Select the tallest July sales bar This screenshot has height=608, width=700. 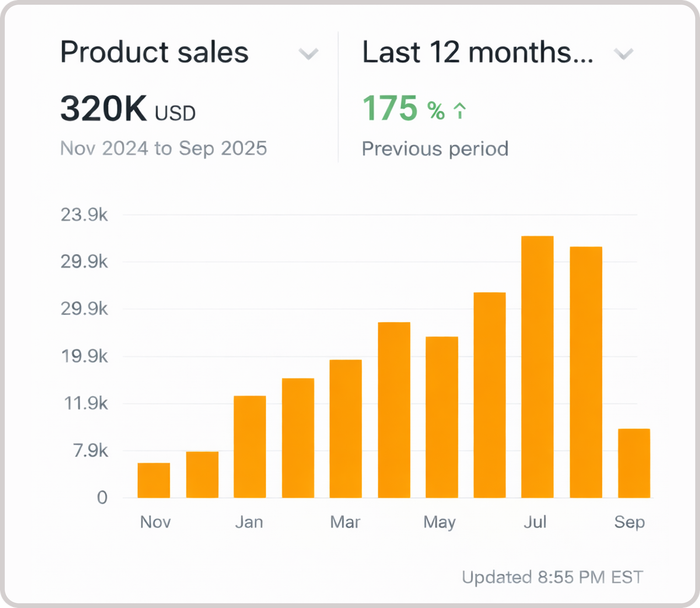click(x=537, y=367)
